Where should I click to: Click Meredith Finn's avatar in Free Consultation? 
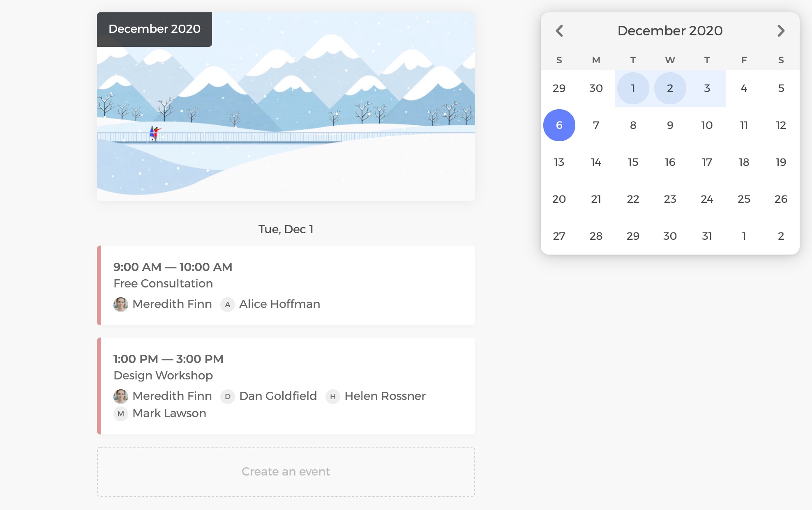tap(120, 304)
